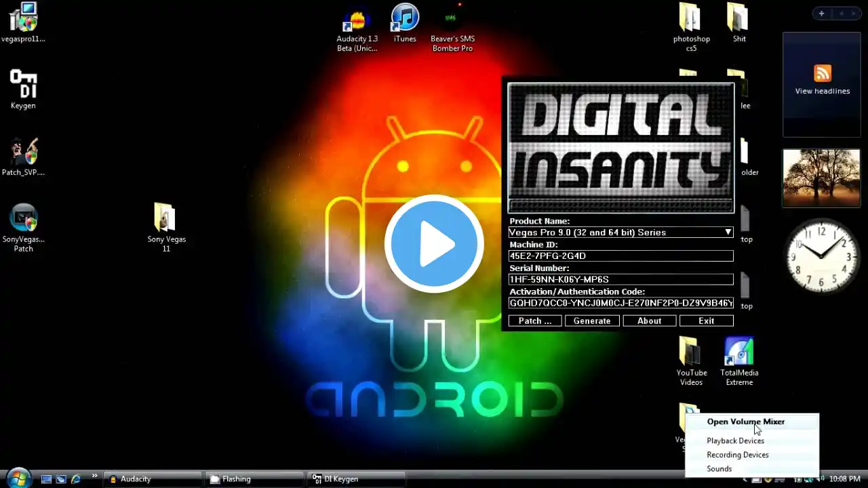Select Beaver's SMS Bomber Pro icon

tap(452, 28)
